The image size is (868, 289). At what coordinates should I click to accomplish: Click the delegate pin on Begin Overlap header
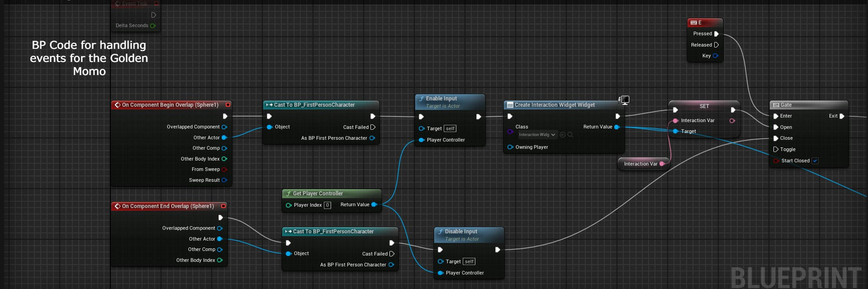click(228, 104)
